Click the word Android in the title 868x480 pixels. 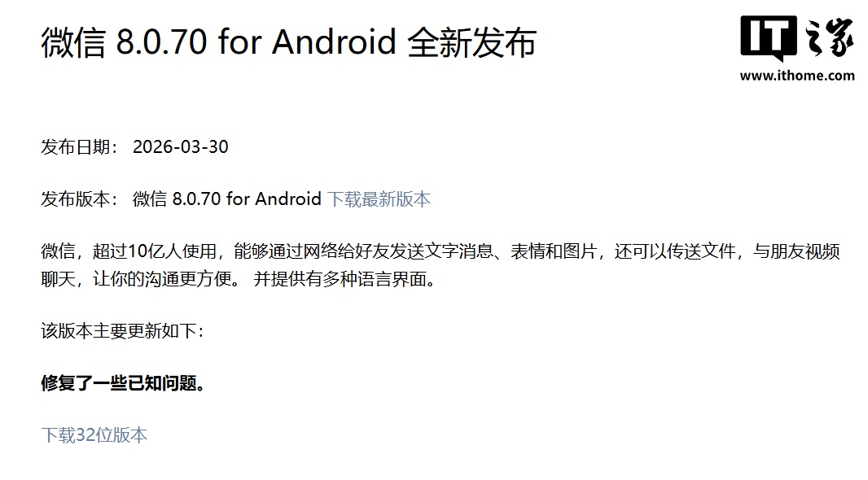335,42
